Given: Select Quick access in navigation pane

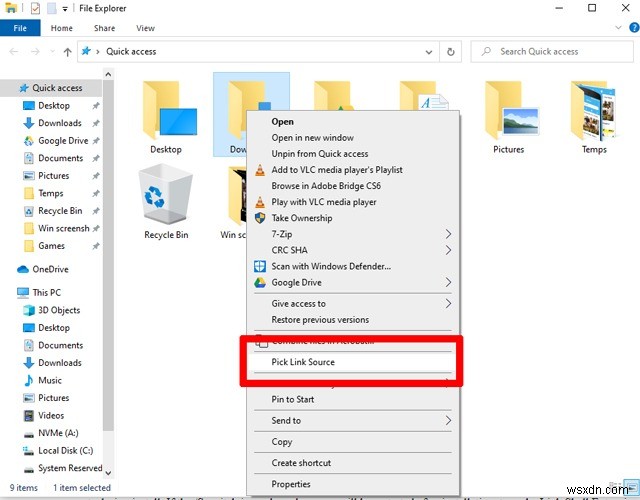Looking at the screenshot, I should (51, 88).
